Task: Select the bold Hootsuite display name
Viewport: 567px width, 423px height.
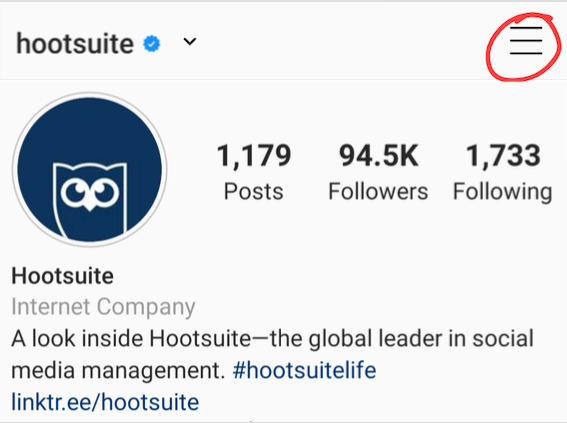Action: 63,276
